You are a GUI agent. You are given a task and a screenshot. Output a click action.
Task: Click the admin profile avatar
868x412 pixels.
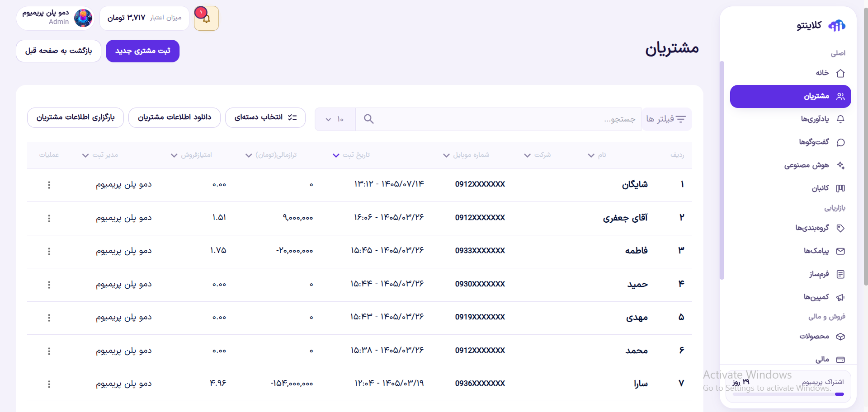83,18
